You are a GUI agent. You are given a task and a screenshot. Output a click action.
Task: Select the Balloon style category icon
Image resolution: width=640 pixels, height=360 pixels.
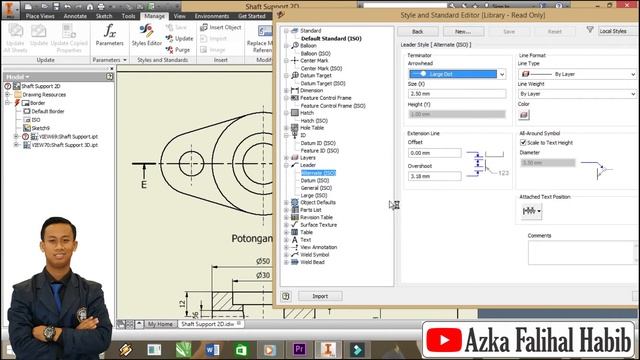[295, 46]
